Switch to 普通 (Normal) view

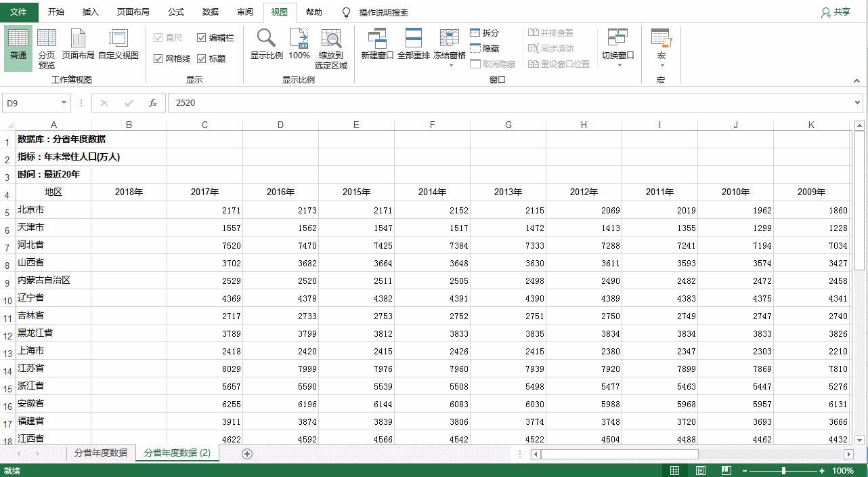pos(18,46)
